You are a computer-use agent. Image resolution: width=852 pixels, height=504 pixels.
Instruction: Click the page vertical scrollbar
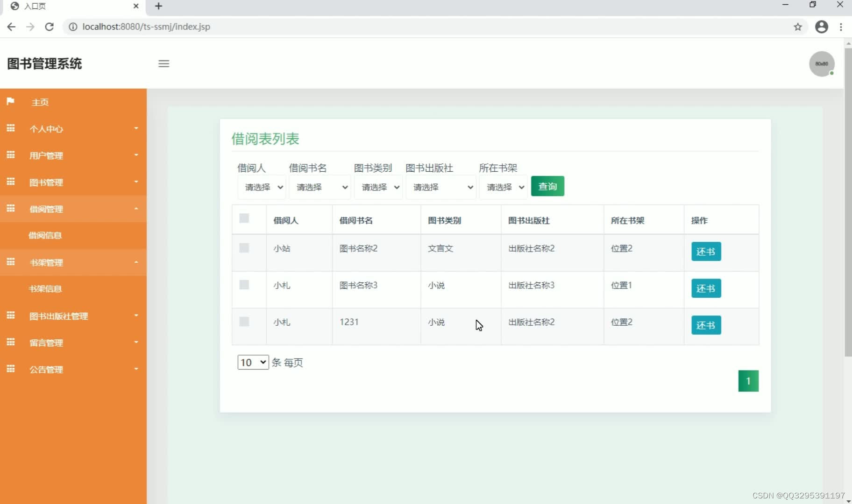coord(848,202)
